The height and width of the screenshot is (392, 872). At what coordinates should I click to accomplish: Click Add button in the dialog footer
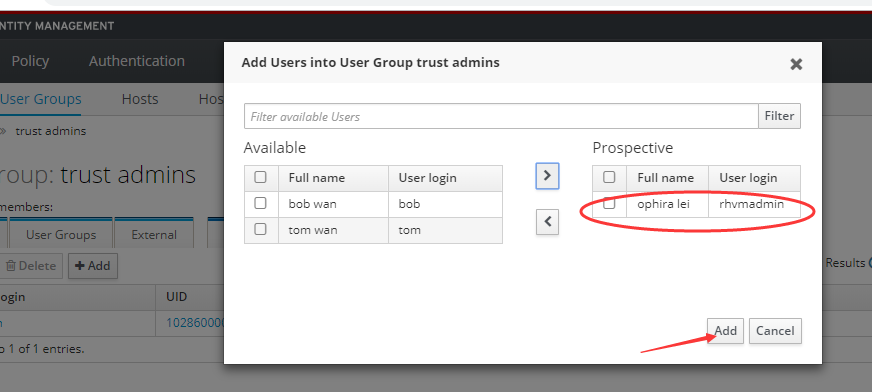(x=725, y=331)
